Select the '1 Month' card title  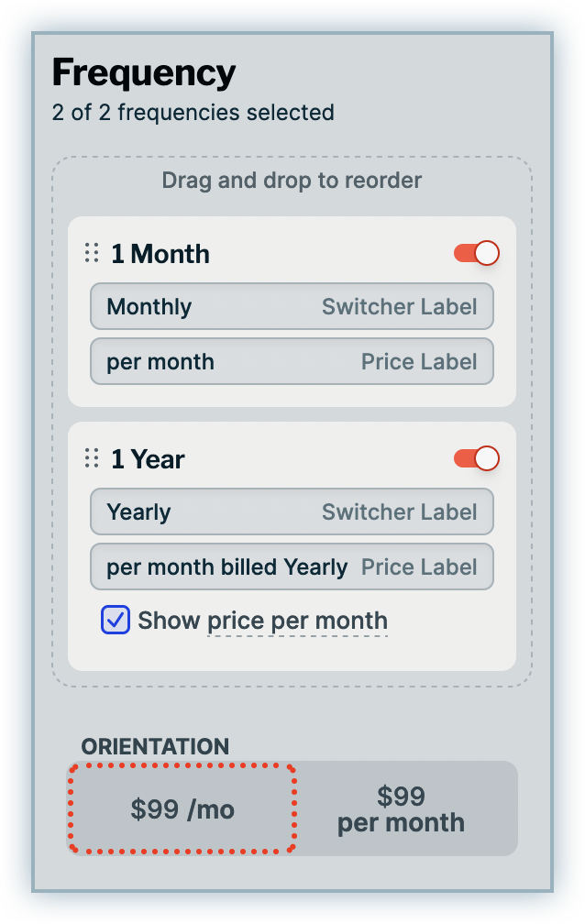pyautogui.click(x=160, y=254)
